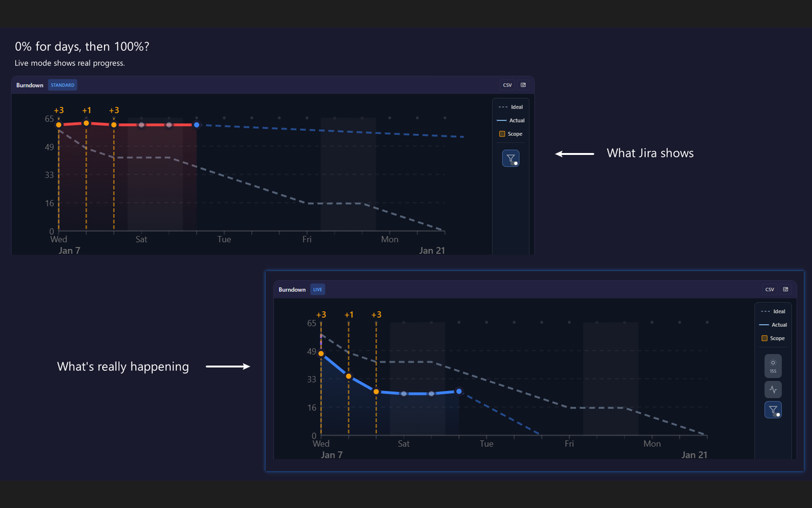Image resolution: width=812 pixels, height=508 pixels.
Task: Export the Live chart data via CSV
Action: pyautogui.click(x=769, y=289)
